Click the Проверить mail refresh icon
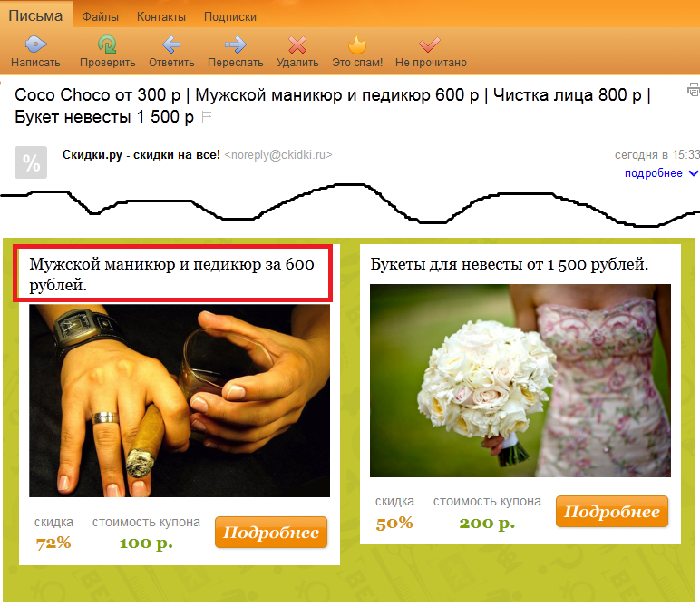Screen dimensions: 700x608 tap(107, 44)
